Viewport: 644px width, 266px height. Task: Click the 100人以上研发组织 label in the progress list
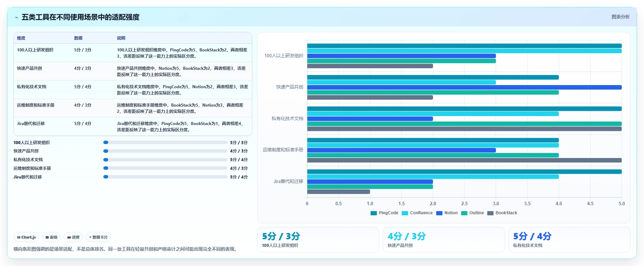point(32,143)
